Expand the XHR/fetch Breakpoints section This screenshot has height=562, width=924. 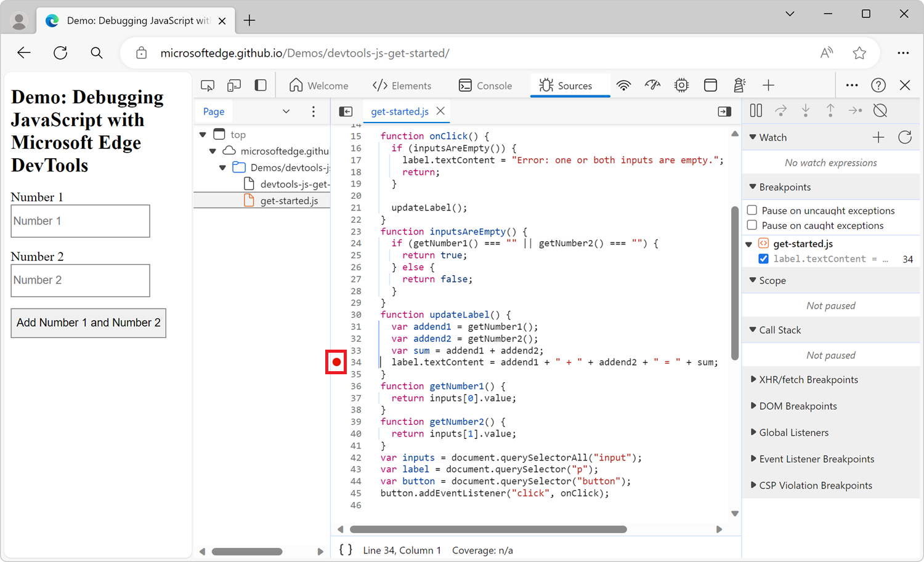[x=754, y=379]
